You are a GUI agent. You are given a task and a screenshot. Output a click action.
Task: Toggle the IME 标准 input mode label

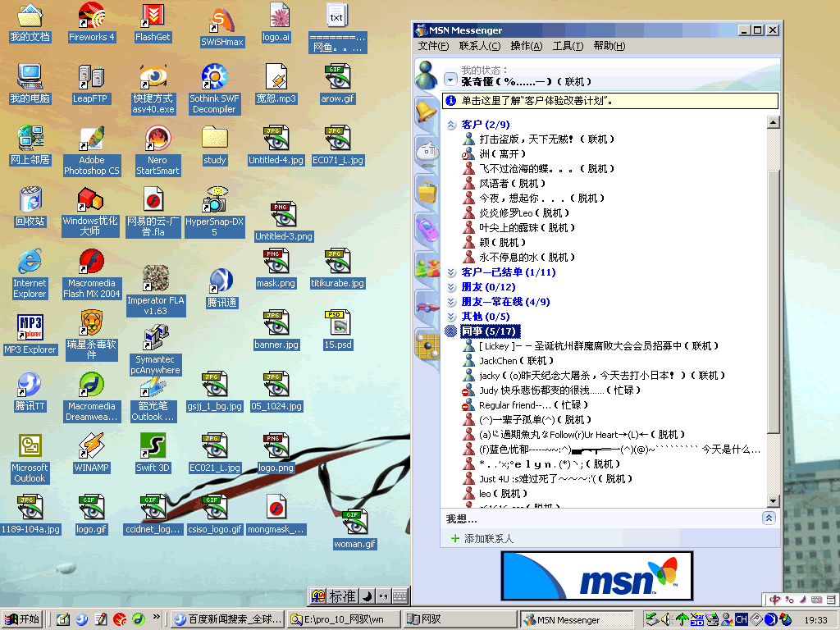pyautogui.click(x=342, y=596)
